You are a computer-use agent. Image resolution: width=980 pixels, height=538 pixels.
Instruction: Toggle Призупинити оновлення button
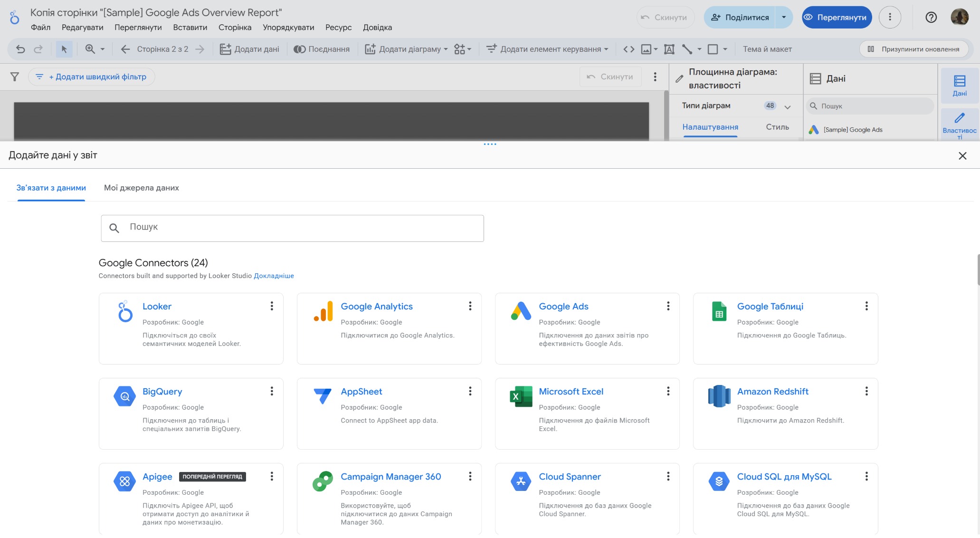(913, 49)
